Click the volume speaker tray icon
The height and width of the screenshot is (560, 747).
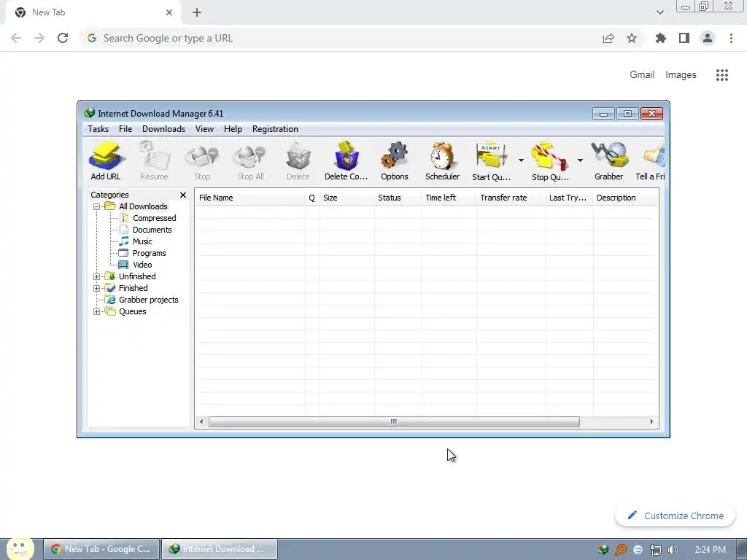673,550
